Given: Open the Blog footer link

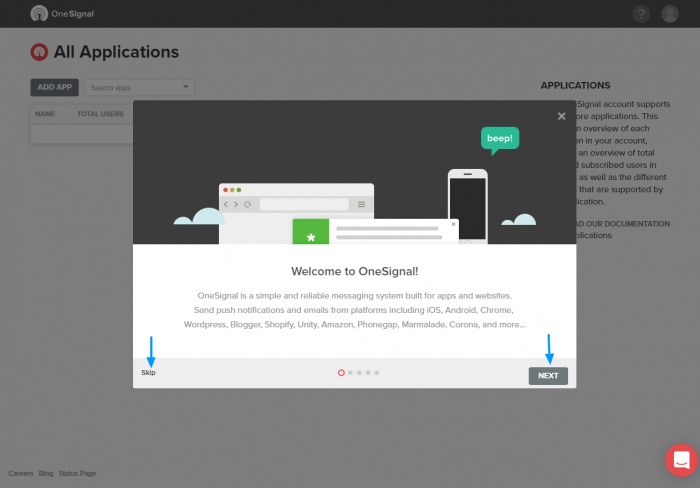Looking at the screenshot, I should click(46, 473).
